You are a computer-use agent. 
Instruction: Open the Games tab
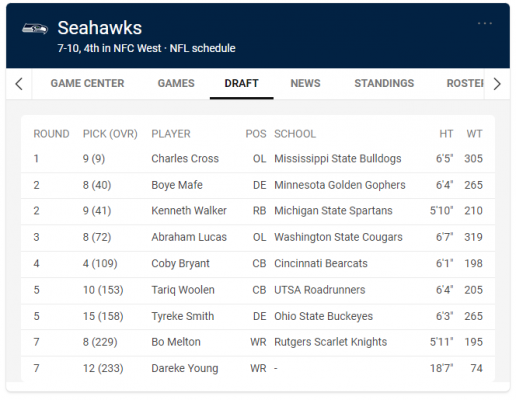tap(176, 83)
